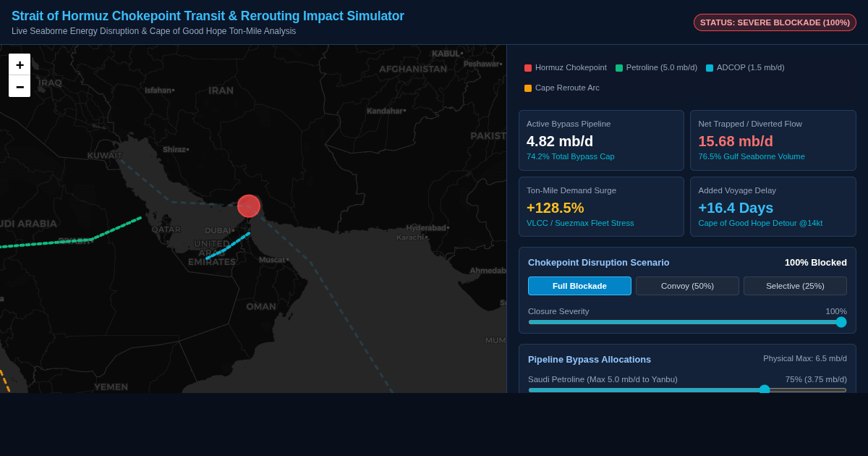Click the KUWAIT label on map
The width and height of the screenshot is (868, 456).
coord(105,155)
